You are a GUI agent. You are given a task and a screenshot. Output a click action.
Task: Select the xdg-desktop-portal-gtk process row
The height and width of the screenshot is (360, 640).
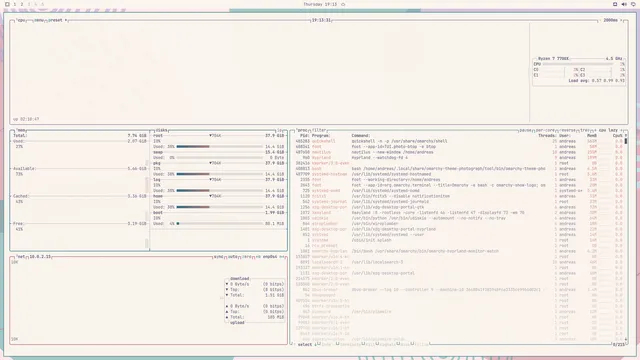pyautogui.click(x=459, y=207)
